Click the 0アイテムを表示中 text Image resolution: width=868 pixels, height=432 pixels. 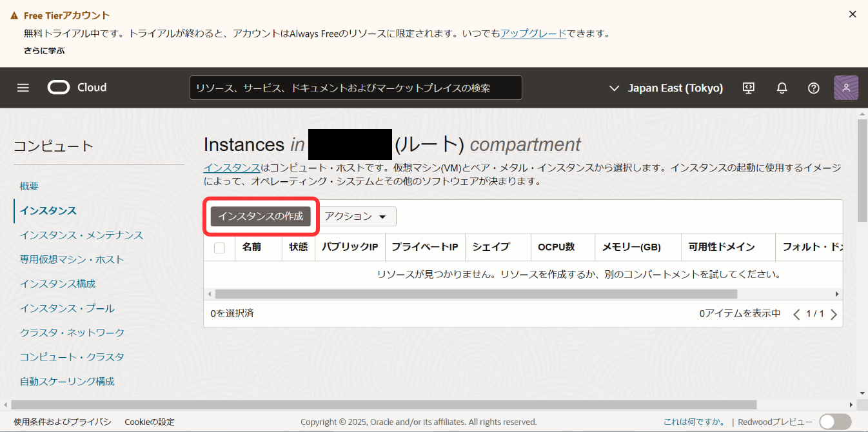point(740,313)
